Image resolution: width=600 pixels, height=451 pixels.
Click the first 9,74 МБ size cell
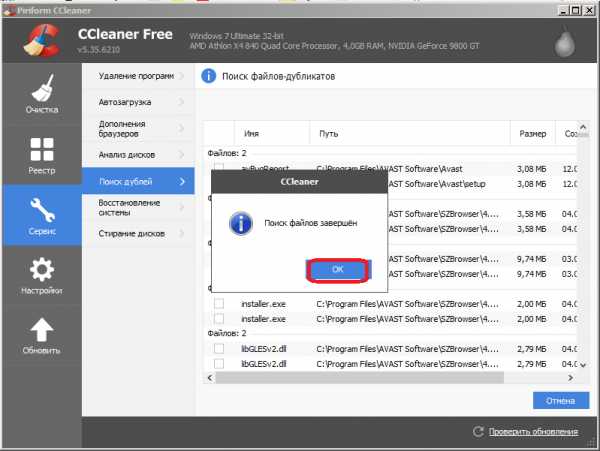pos(532,259)
